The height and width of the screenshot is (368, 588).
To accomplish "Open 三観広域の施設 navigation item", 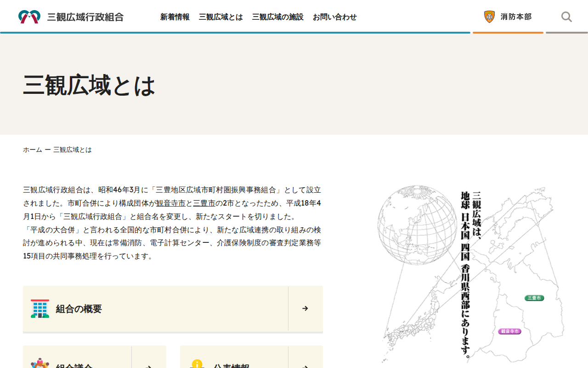I will [x=277, y=17].
